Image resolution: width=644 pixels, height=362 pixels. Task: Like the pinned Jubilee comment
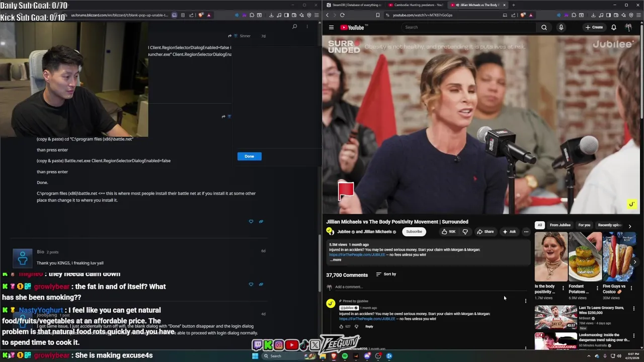tap(341, 326)
